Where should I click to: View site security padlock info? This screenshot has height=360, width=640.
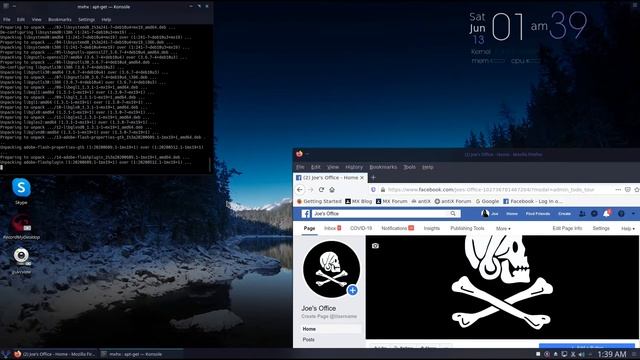(382, 189)
